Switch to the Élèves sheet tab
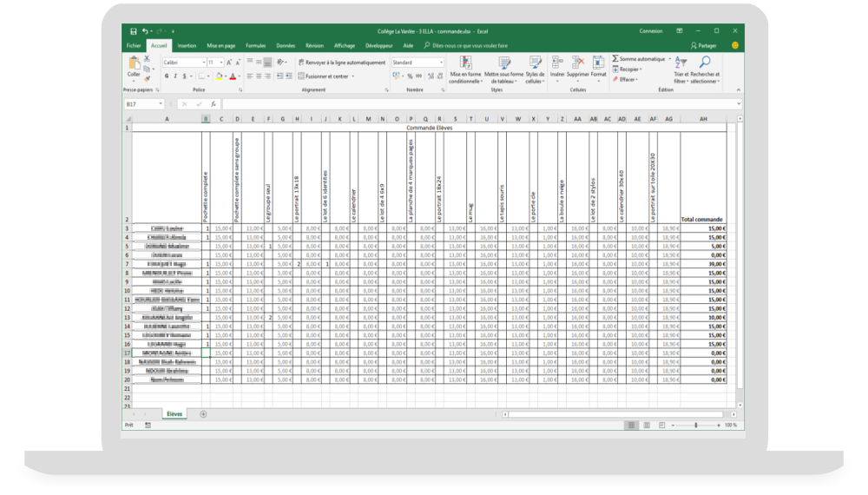The height and width of the screenshot is (495, 868). (x=173, y=414)
